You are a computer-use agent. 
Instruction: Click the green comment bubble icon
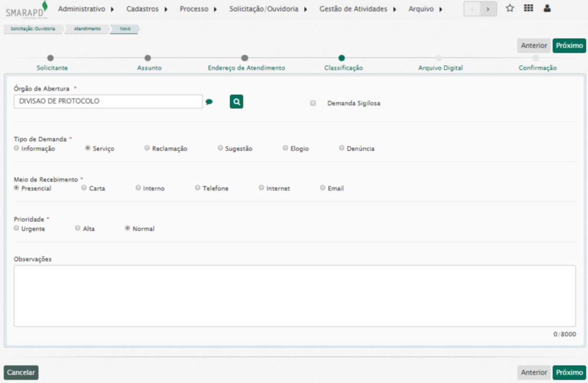click(x=209, y=102)
